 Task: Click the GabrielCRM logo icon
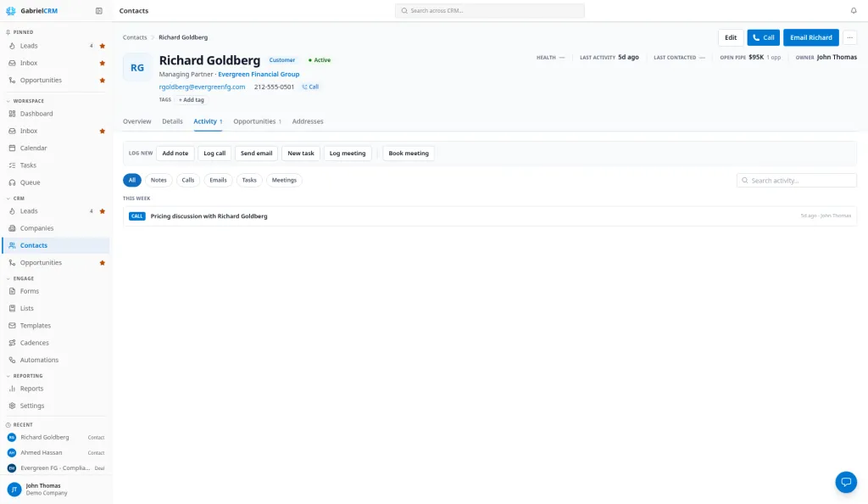coord(10,10)
